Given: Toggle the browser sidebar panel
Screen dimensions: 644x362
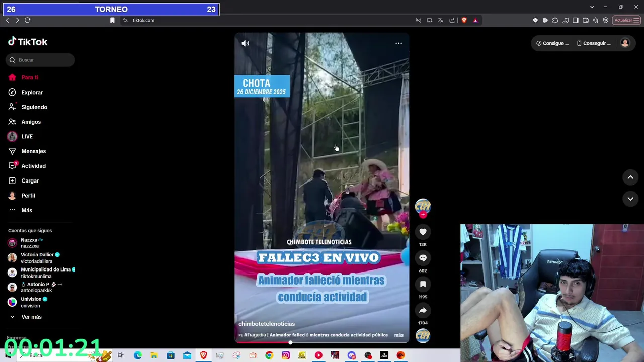Looking at the screenshot, I should 576,20.
